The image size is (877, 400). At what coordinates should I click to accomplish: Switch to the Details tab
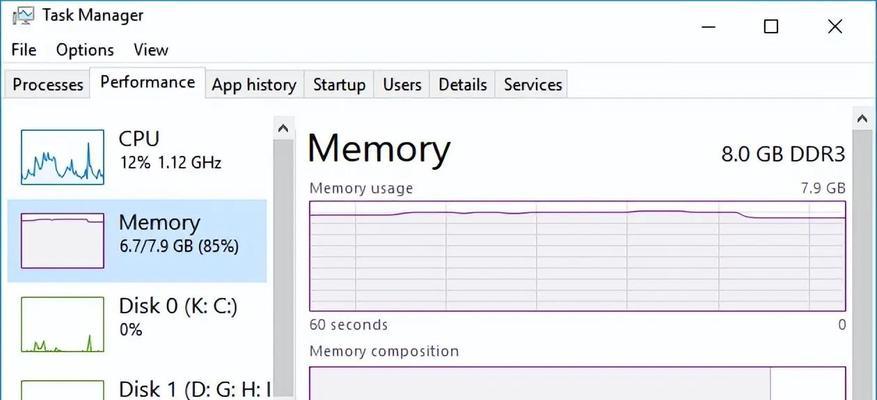pyautogui.click(x=463, y=84)
